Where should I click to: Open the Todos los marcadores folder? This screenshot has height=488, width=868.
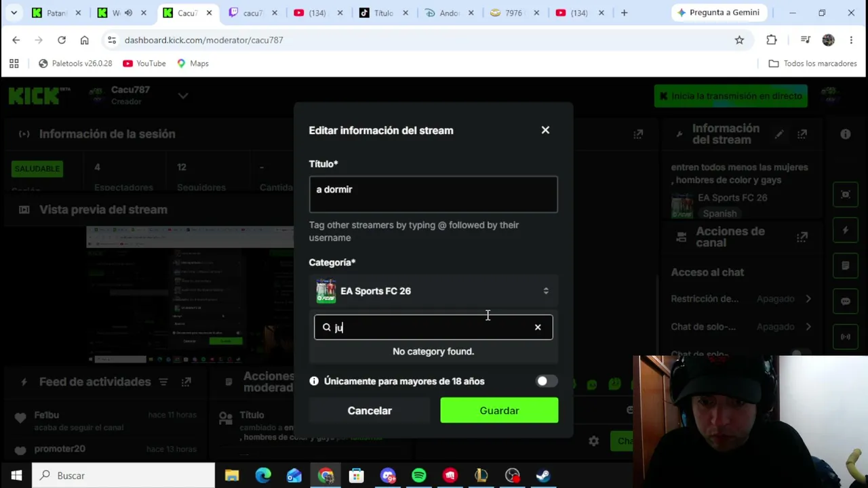pyautogui.click(x=813, y=64)
